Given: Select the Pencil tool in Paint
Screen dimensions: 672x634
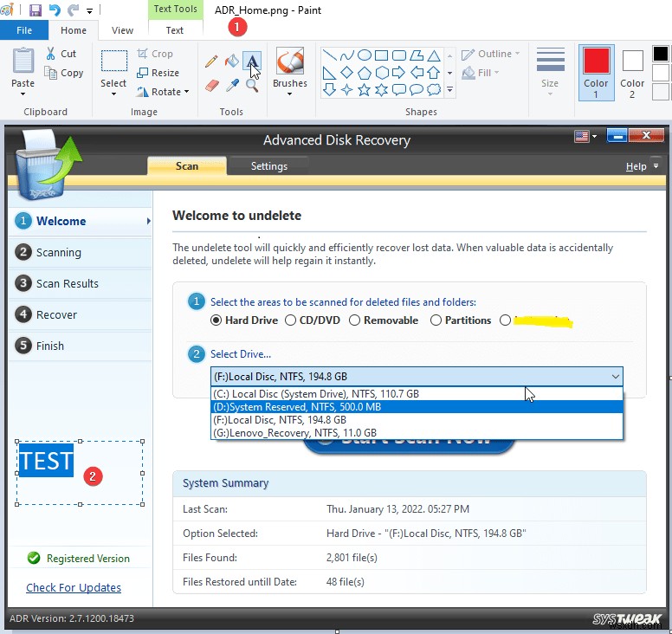Looking at the screenshot, I should (x=211, y=61).
